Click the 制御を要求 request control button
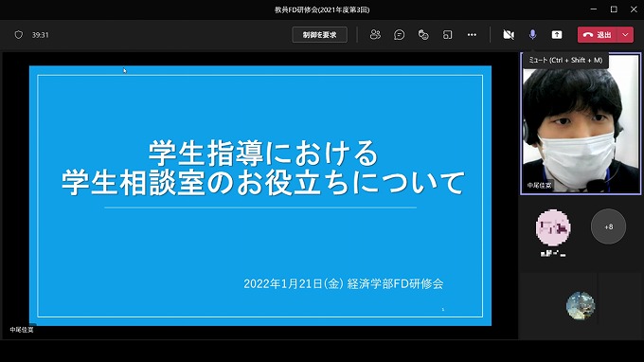Viewport: 644px width, 362px height. (x=319, y=35)
